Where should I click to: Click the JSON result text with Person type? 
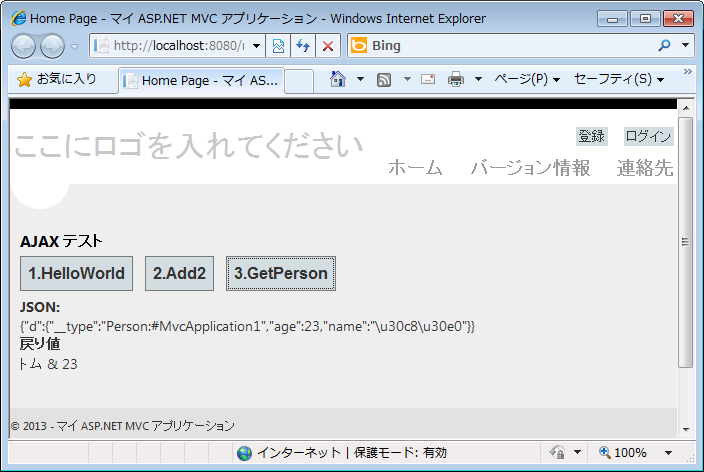[x=247, y=326]
